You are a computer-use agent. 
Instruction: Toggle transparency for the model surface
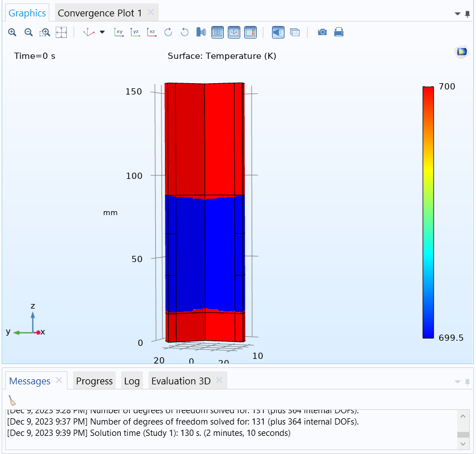[x=295, y=32]
